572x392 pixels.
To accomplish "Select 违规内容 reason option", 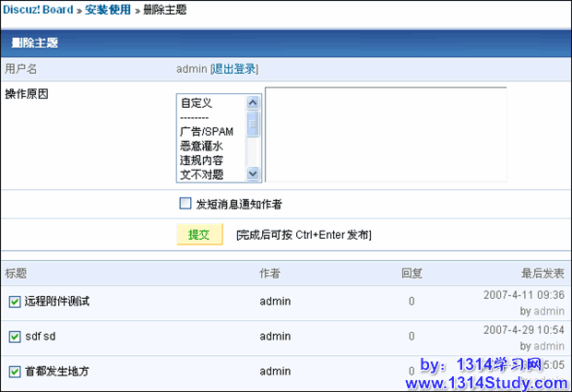I will (x=201, y=160).
